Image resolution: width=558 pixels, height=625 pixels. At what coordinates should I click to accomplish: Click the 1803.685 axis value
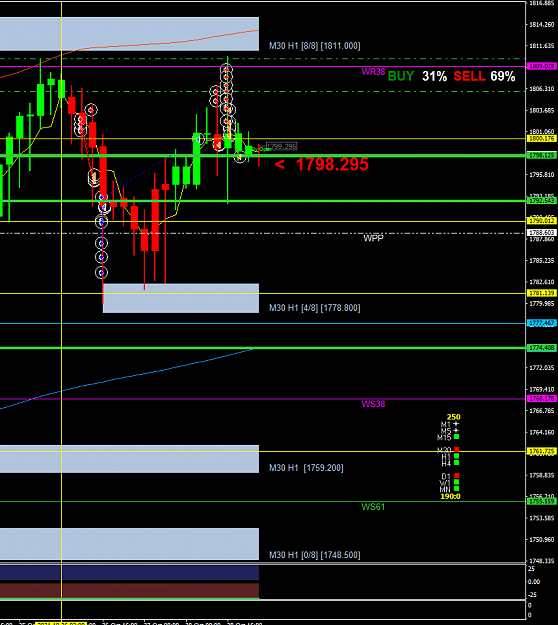click(541, 110)
